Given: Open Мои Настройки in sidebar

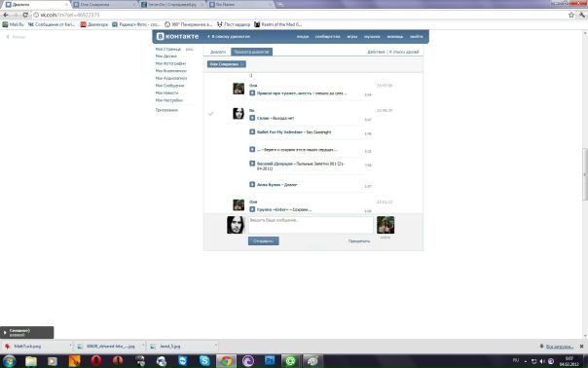Looking at the screenshot, I should click(169, 100).
